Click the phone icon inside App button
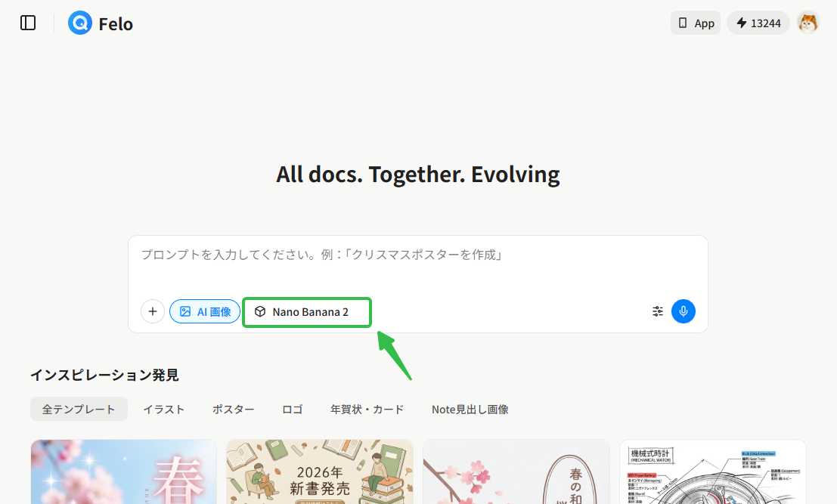Image resolution: width=837 pixels, height=504 pixels. click(684, 23)
